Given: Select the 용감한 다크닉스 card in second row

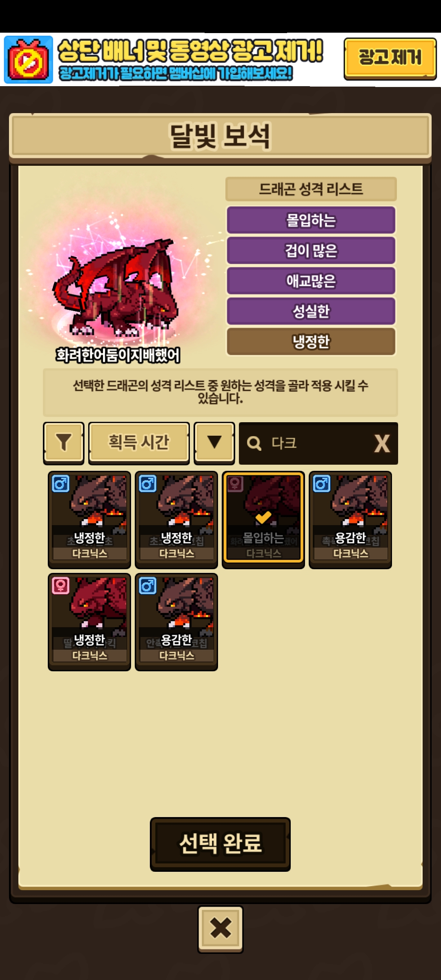Looking at the screenshot, I should click(x=176, y=622).
